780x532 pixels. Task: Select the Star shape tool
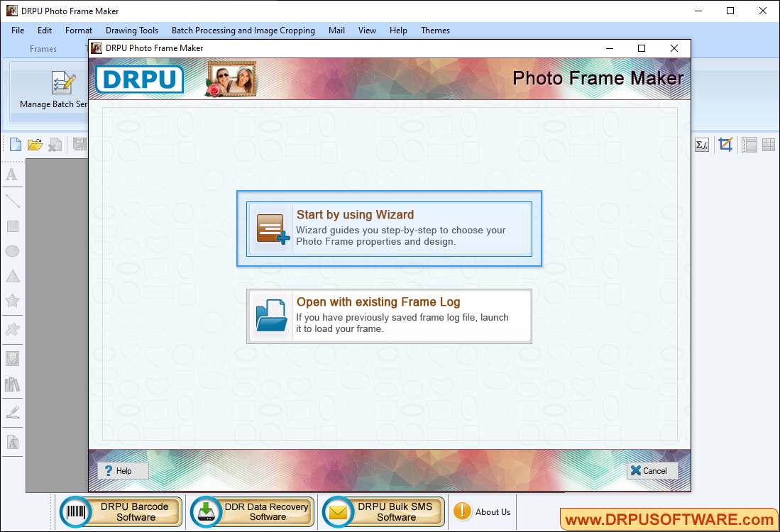pyautogui.click(x=12, y=301)
